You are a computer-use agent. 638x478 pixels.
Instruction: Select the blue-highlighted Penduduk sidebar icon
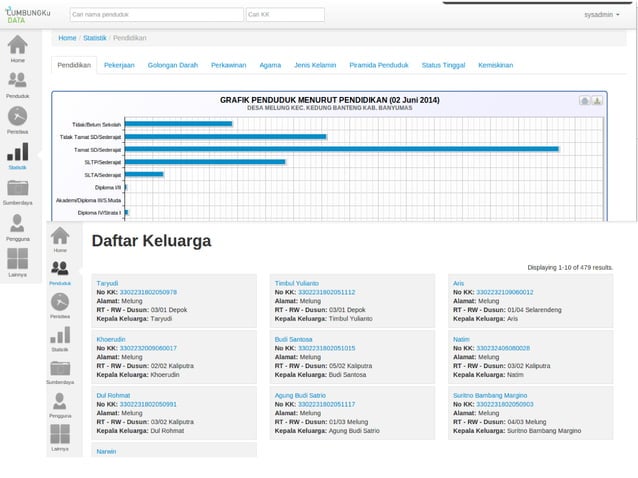(60, 270)
